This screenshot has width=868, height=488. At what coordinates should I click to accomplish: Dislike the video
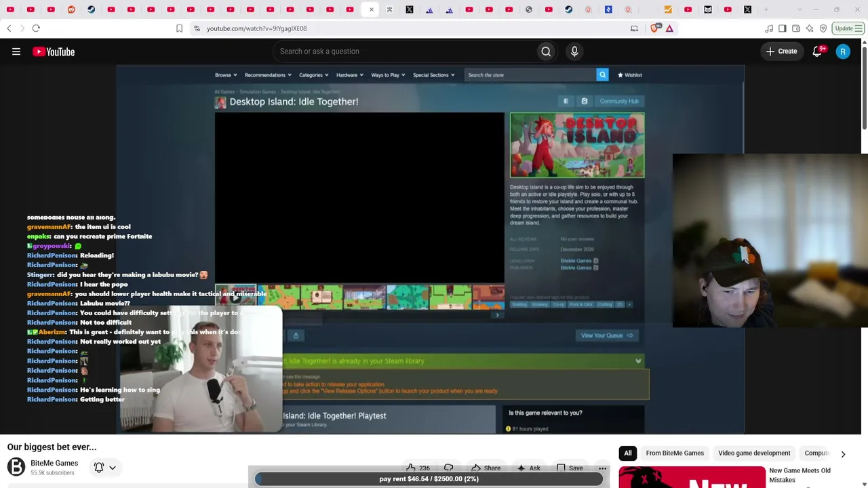(x=448, y=468)
